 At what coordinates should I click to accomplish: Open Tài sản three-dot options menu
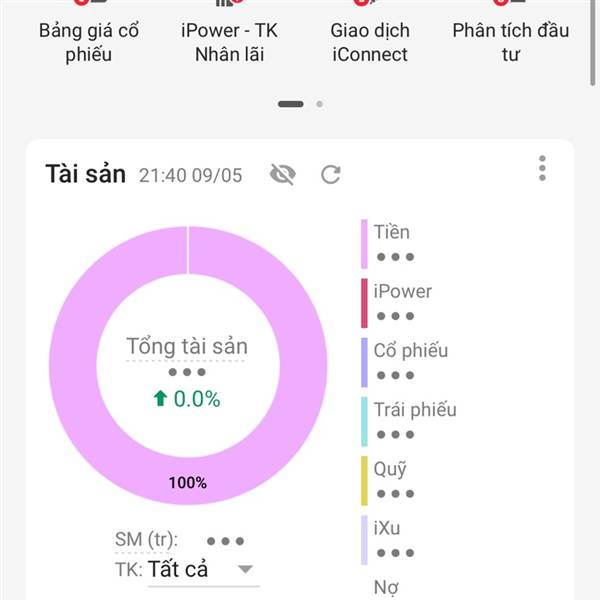tap(542, 168)
